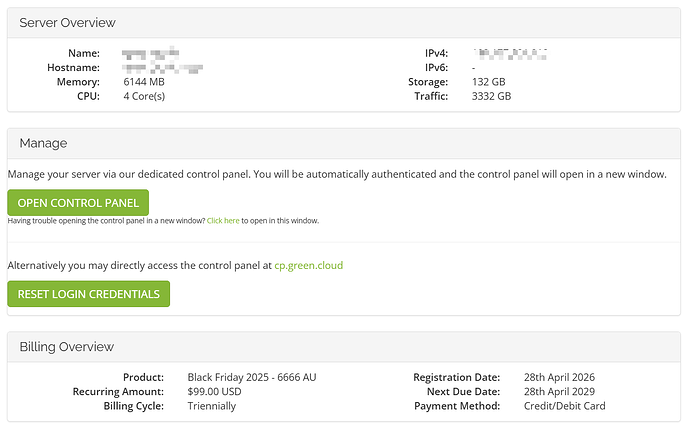Image resolution: width=690 pixels, height=426 pixels.
Task: Click the blurred Hostname value
Action: tap(162, 68)
